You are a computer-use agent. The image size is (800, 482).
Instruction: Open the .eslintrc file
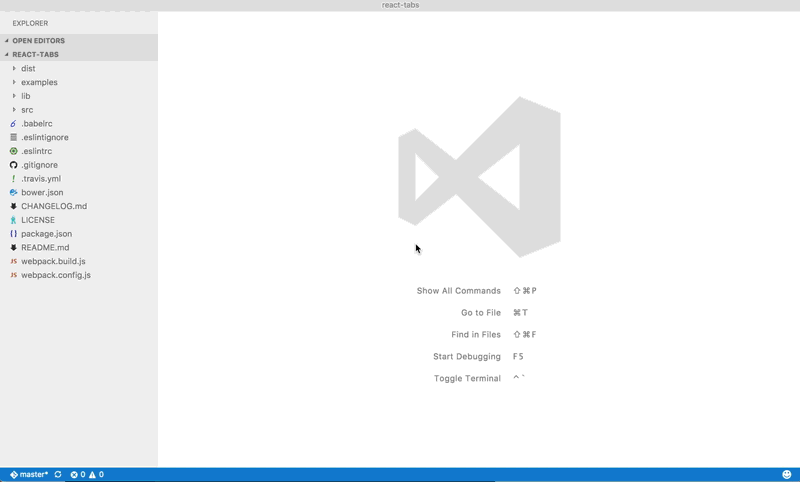(36, 151)
